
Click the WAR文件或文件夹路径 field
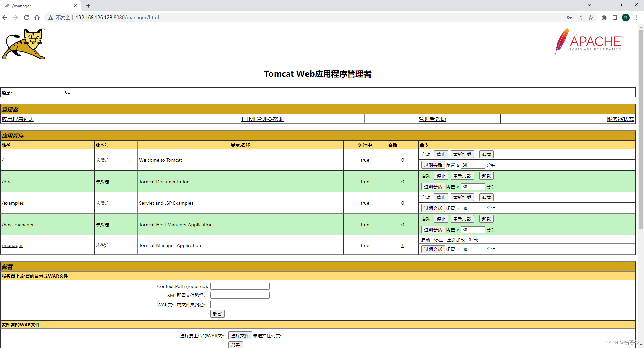click(263, 305)
